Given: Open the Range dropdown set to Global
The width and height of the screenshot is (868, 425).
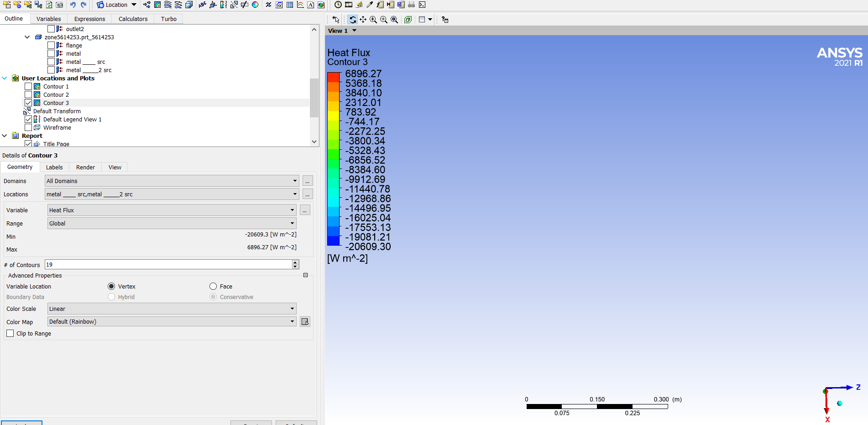Looking at the screenshot, I should tap(172, 224).
